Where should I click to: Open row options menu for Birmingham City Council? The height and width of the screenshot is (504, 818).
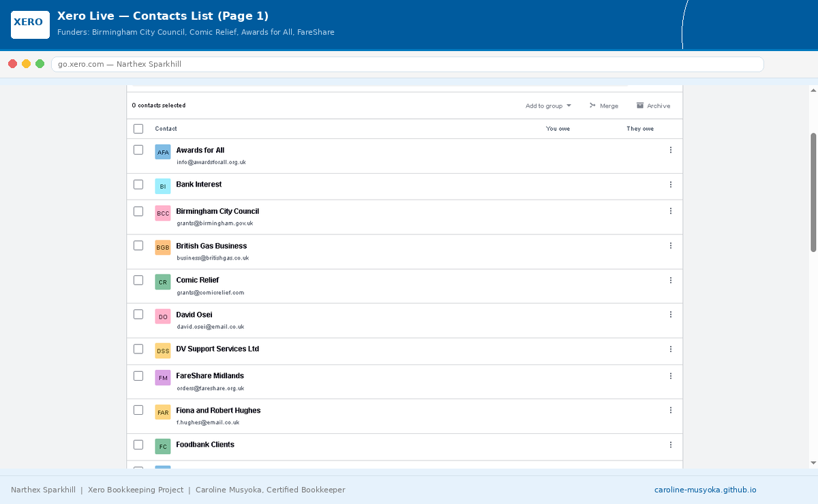[671, 211]
